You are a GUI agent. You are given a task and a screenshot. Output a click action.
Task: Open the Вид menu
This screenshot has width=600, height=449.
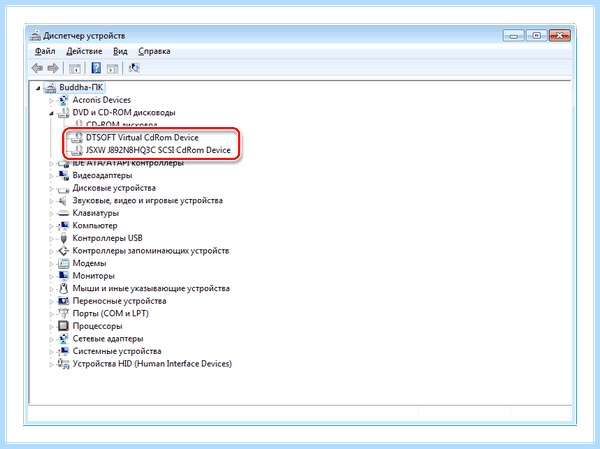pos(120,51)
